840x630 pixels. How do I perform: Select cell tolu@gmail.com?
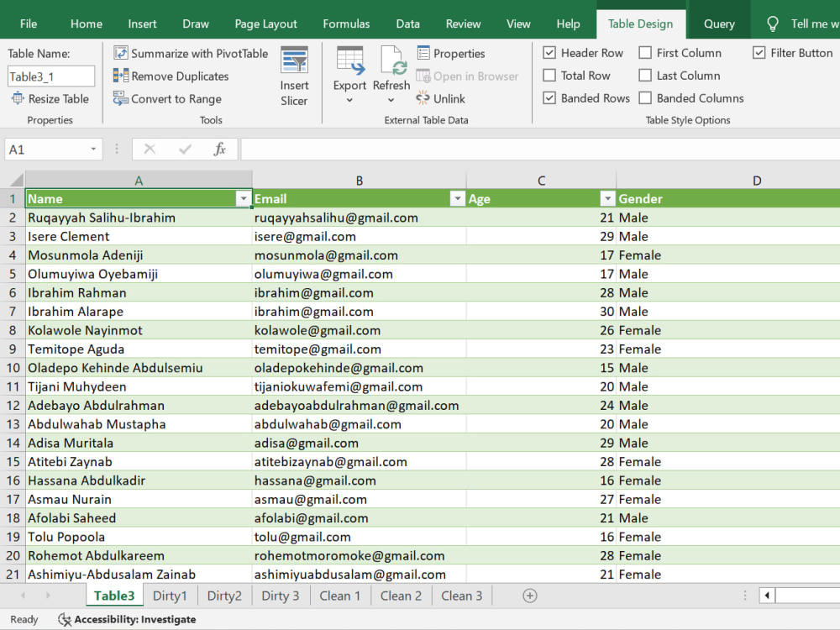359,537
